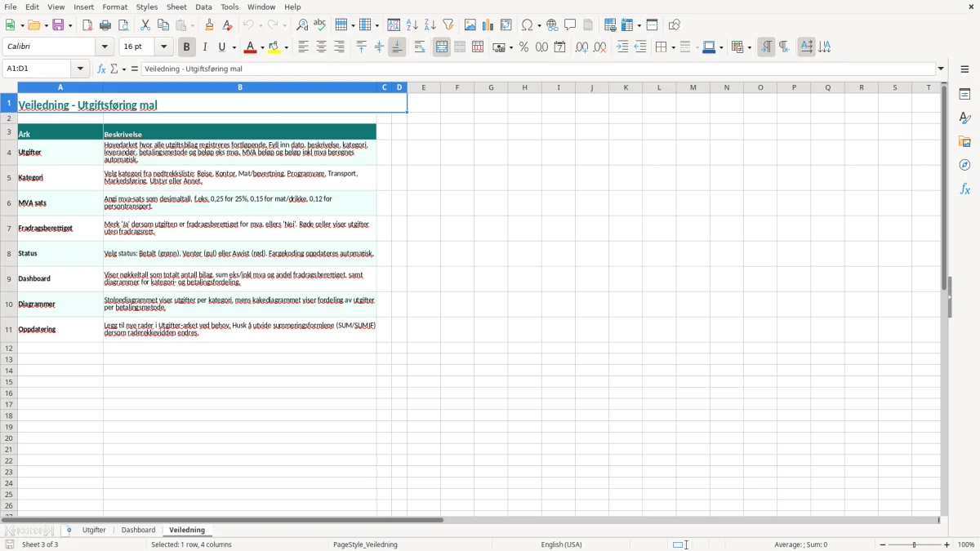Increase indent
This screenshot has width=980, height=551.
[x=622, y=47]
